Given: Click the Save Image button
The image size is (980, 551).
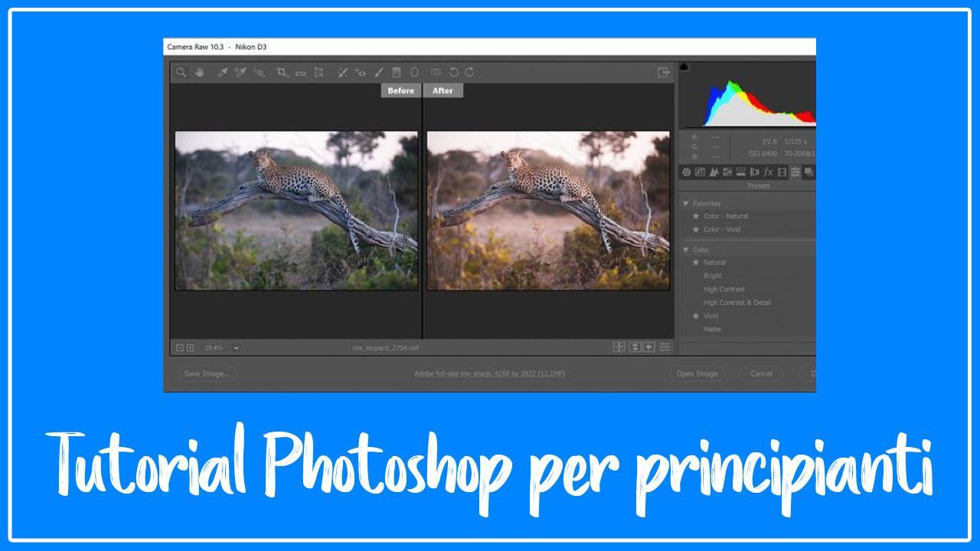Looking at the screenshot, I should click(x=206, y=373).
